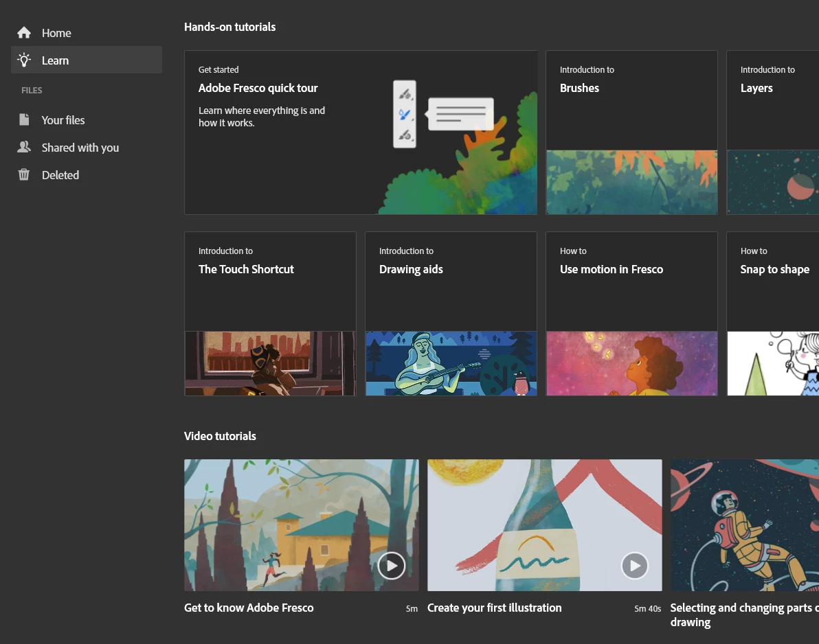Click the 5m 40s duration text

click(x=648, y=608)
